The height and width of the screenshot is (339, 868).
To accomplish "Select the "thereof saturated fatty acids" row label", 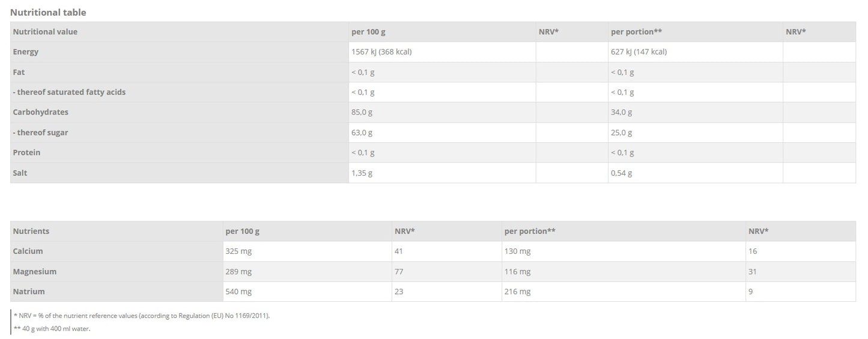I will (70, 92).
